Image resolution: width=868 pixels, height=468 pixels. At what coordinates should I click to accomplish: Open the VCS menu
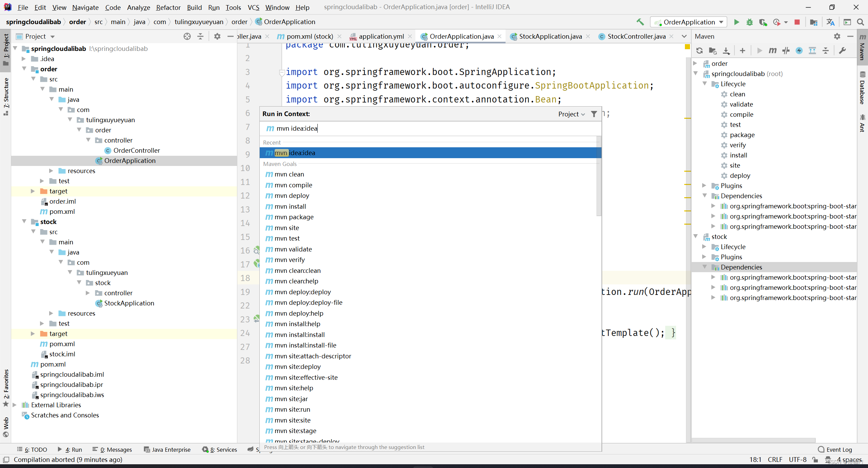click(x=253, y=7)
